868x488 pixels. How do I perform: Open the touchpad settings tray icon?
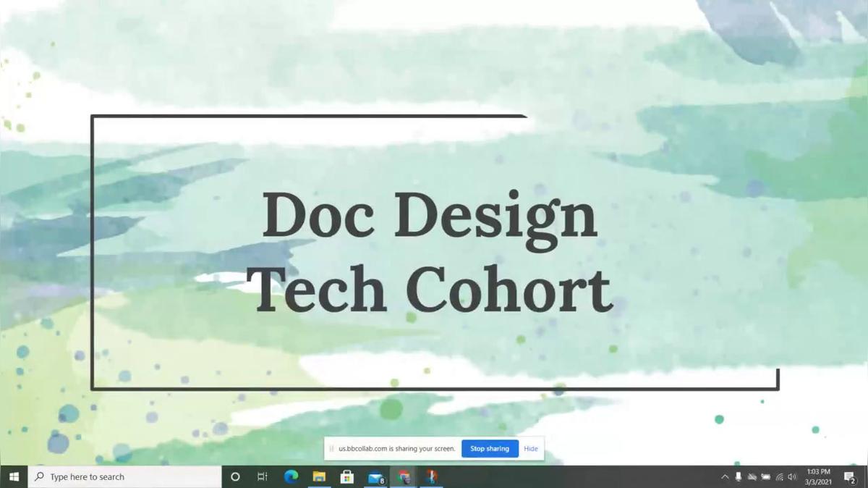click(766, 476)
